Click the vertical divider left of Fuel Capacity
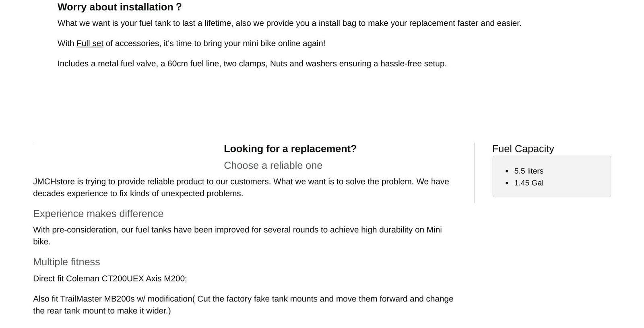 pos(474,173)
